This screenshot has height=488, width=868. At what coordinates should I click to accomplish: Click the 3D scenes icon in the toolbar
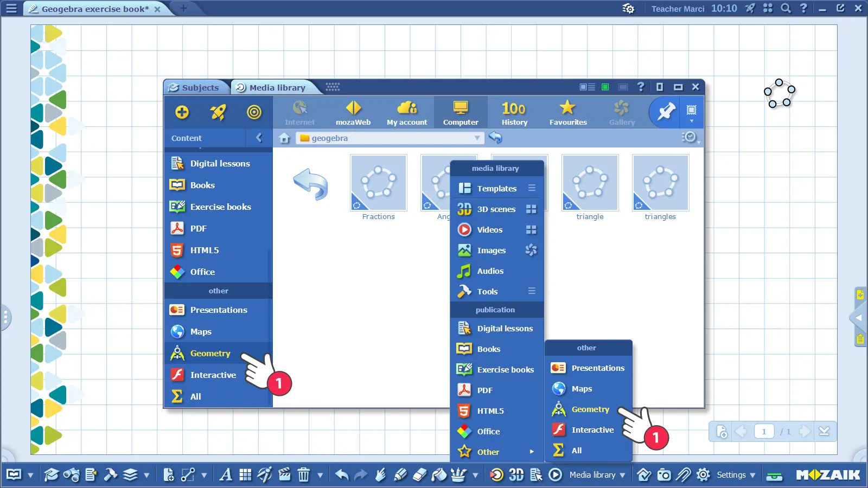point(516,475)
